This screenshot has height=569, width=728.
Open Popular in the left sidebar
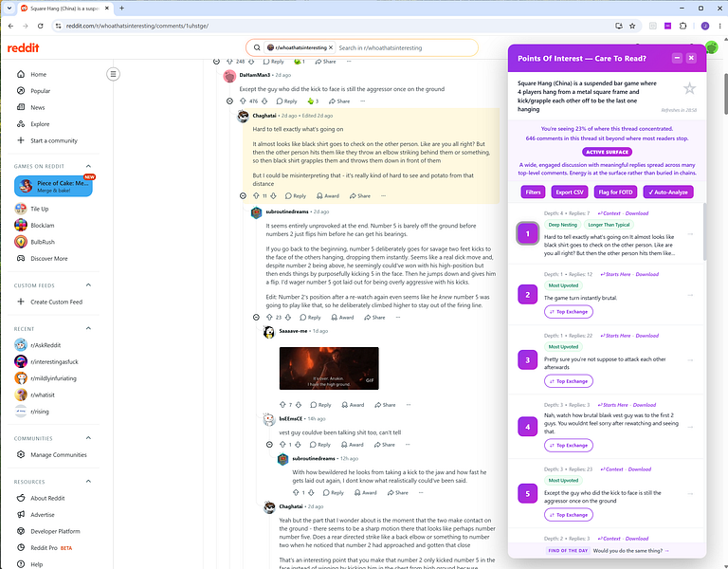click(40, 91)
